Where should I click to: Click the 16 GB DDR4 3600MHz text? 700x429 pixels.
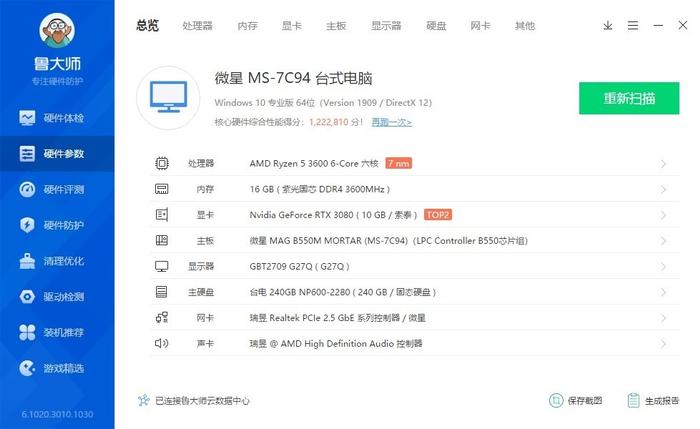(x=320, y=189)
